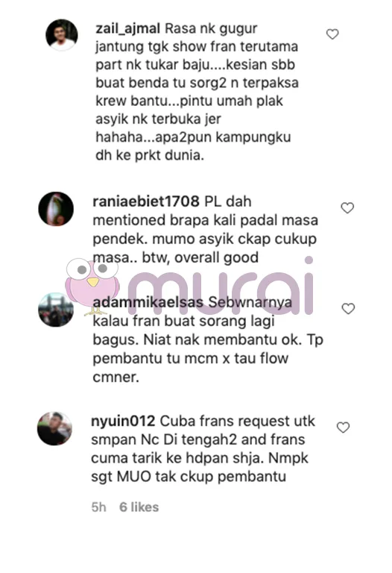The height and width of the screenshot is (573, 392).
Task: Like adammikaelsas's comment using the heart
Action: click(348, 308)
